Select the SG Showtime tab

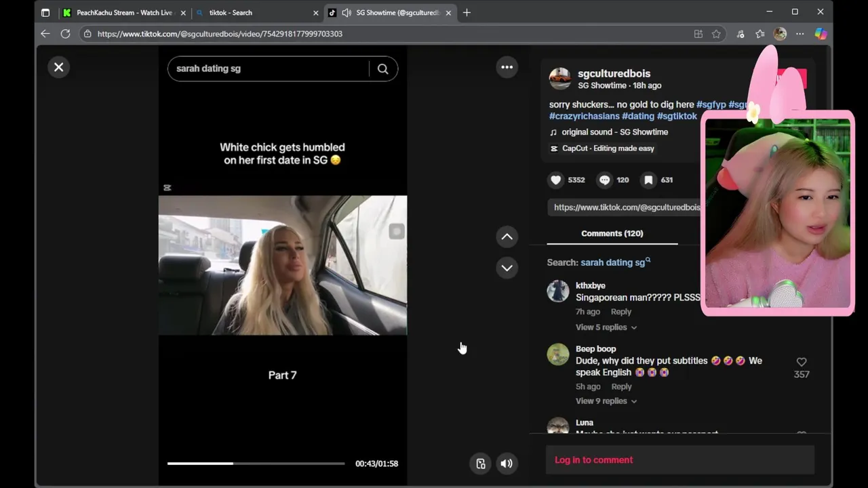391,12
